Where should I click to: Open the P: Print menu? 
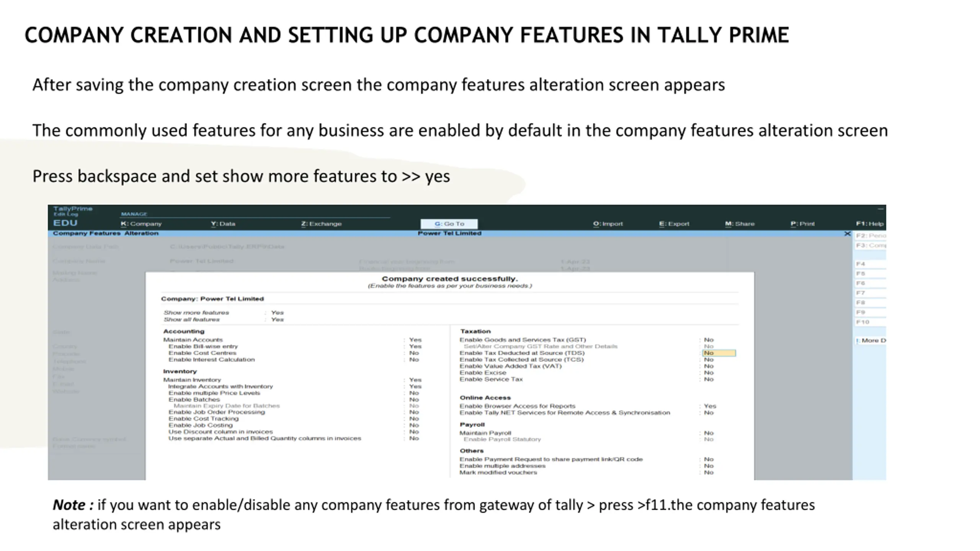coord(802,224)
